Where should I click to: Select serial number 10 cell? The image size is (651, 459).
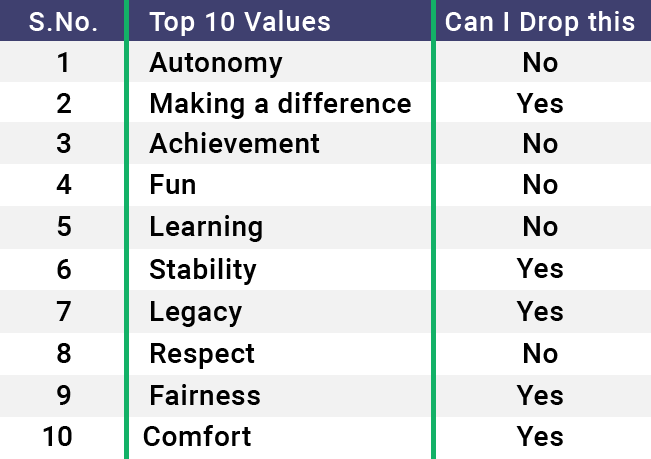[x=63, y=436]
